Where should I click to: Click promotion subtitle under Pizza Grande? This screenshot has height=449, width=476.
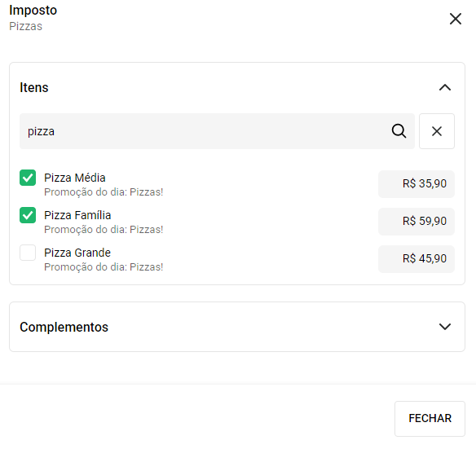tap(104, 266)
